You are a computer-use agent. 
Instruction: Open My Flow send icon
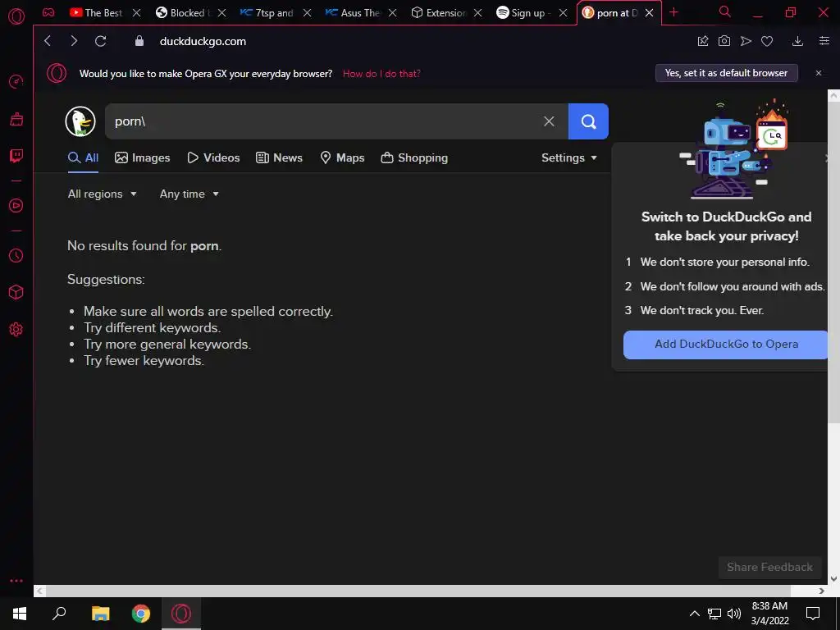[746, 41]
